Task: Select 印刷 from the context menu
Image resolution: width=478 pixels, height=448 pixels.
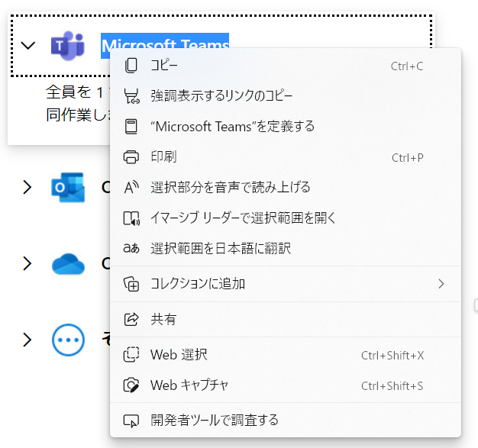Action: (286, 157)
